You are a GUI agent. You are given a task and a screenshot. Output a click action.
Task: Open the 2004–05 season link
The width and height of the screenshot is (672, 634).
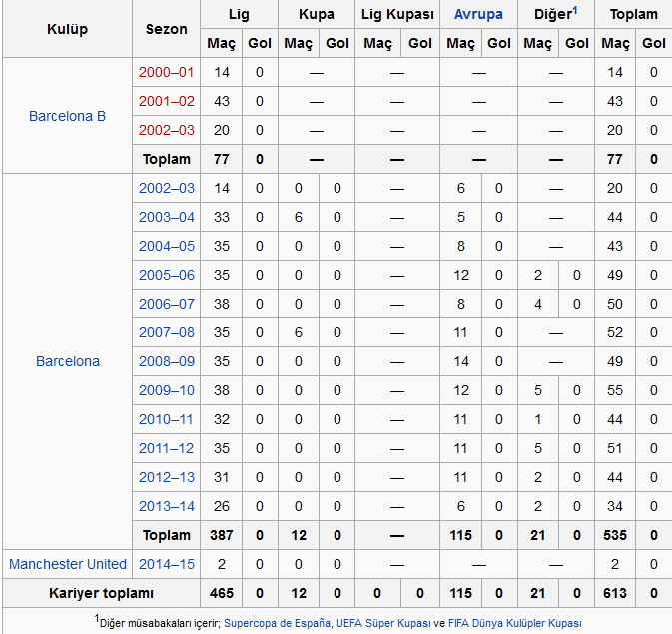tap(167, 246)
